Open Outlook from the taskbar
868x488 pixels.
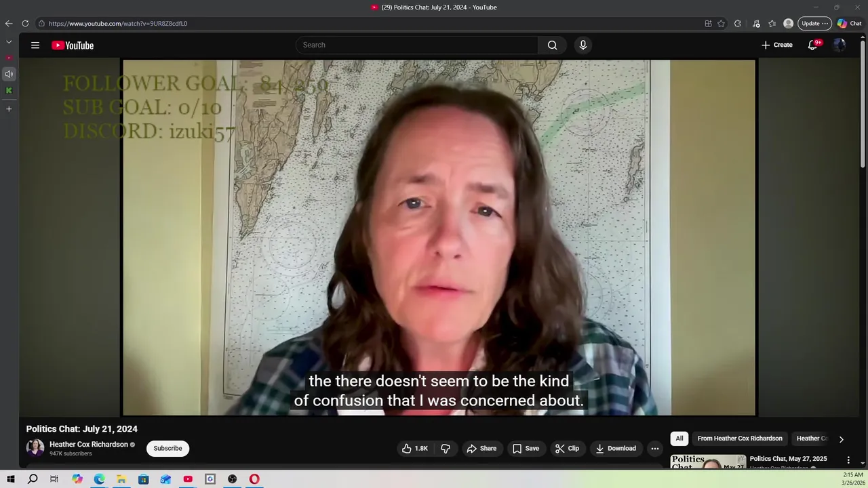(165, 479)
